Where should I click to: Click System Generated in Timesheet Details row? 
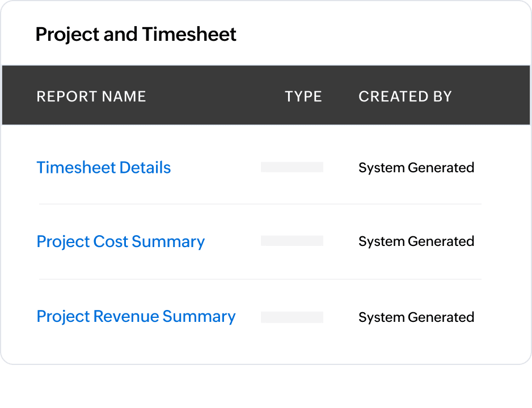click(416, 168)
